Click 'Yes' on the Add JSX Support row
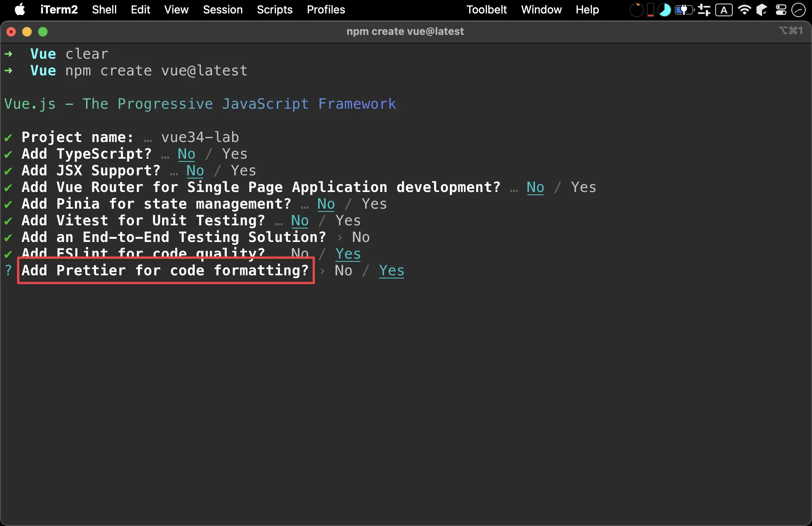Viewport: 812px width, 526px height. 243,171
